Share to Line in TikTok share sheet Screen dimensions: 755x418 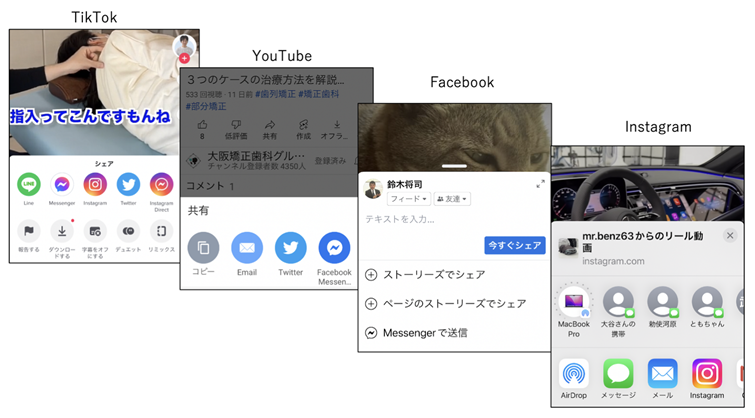pos(29,185)
